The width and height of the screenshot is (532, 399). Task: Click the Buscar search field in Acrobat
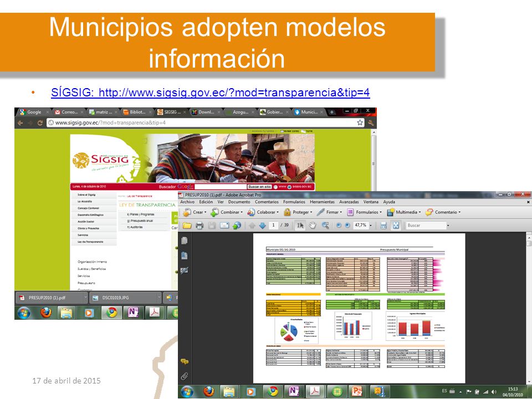(426, 226)
